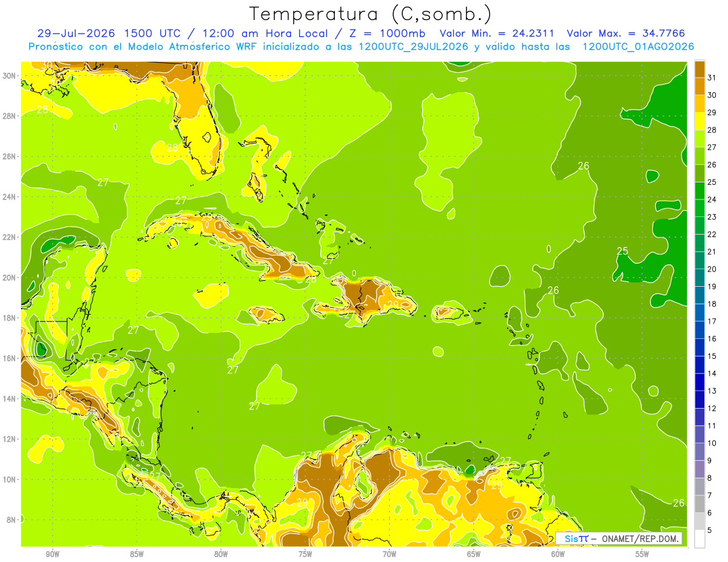The height and width of the screenshot is (562, 728).
Task: Click the brown top swatch above legend 31
Action: tap(699, 69)
